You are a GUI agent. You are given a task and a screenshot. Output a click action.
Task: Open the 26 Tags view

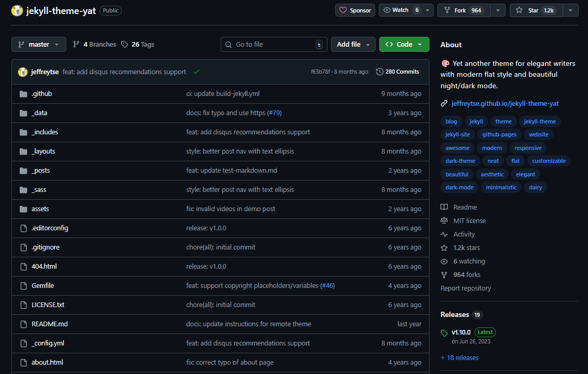(138, 44)
